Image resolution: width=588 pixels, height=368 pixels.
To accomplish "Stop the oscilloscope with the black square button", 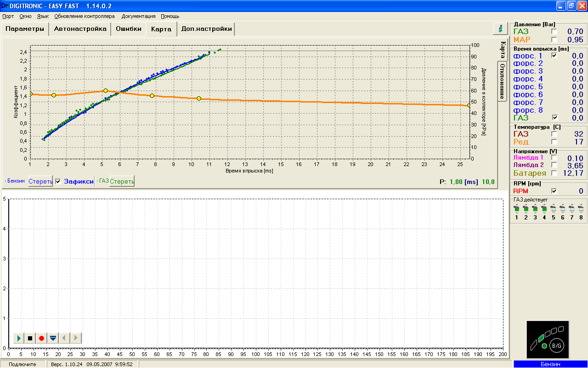I will (30, 338).
